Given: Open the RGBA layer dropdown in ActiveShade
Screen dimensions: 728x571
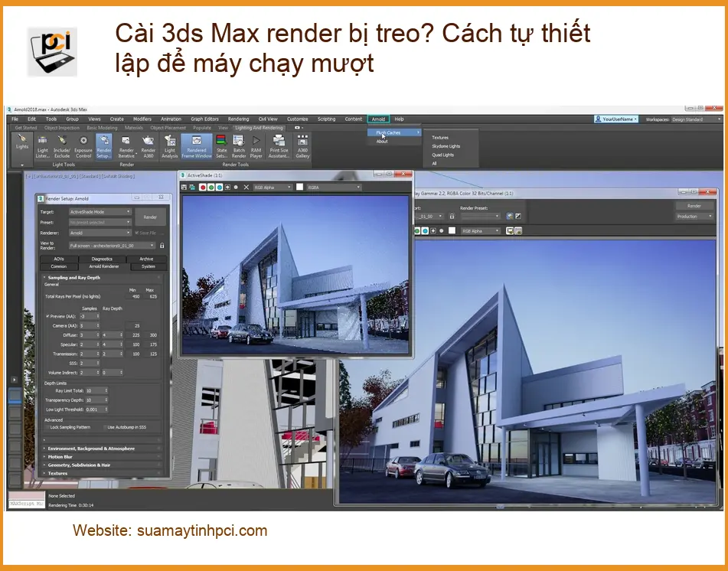Looking at the screenshot, I should tap(334, 187).
